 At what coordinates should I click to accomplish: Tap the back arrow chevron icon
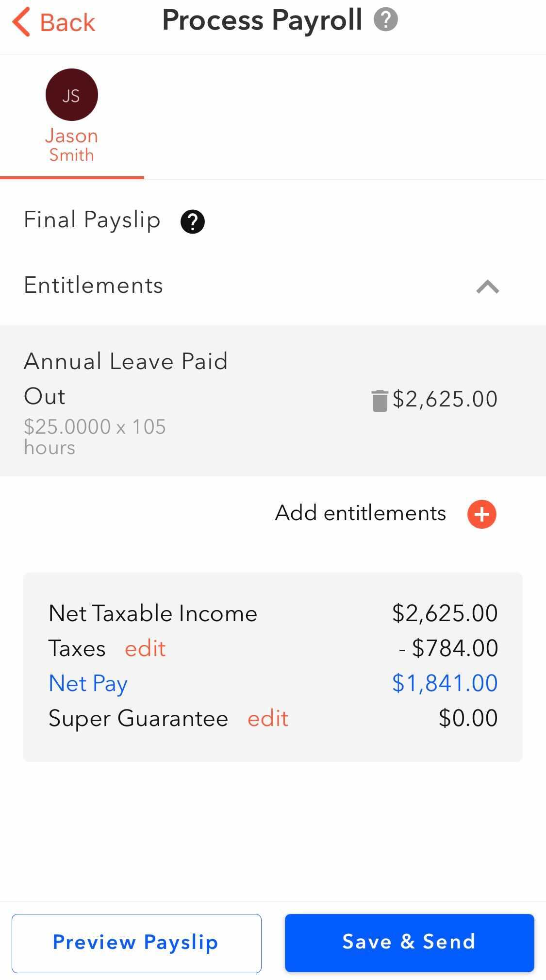pos(21,22)
